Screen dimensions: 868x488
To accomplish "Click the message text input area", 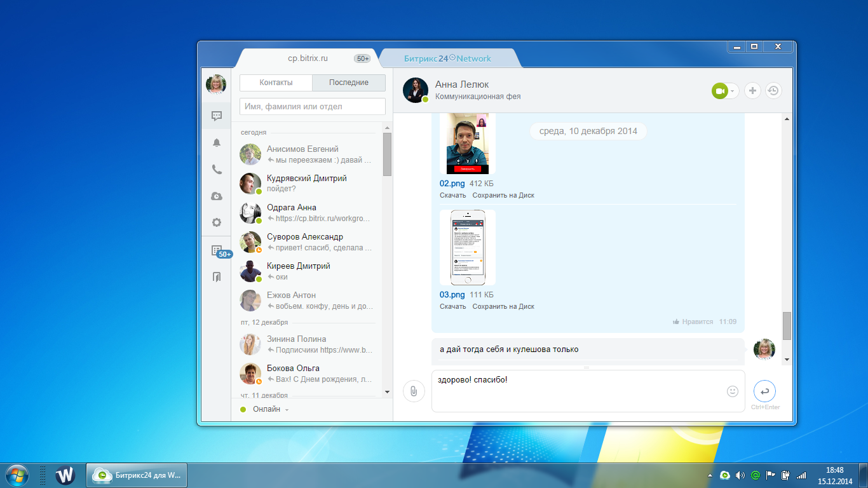I will point(588,391).
